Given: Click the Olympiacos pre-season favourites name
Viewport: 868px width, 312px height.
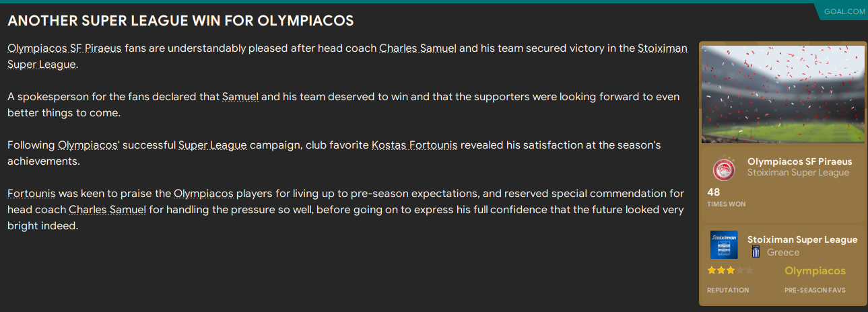Looking at the screenshot, I should click(x=815, y=271).
